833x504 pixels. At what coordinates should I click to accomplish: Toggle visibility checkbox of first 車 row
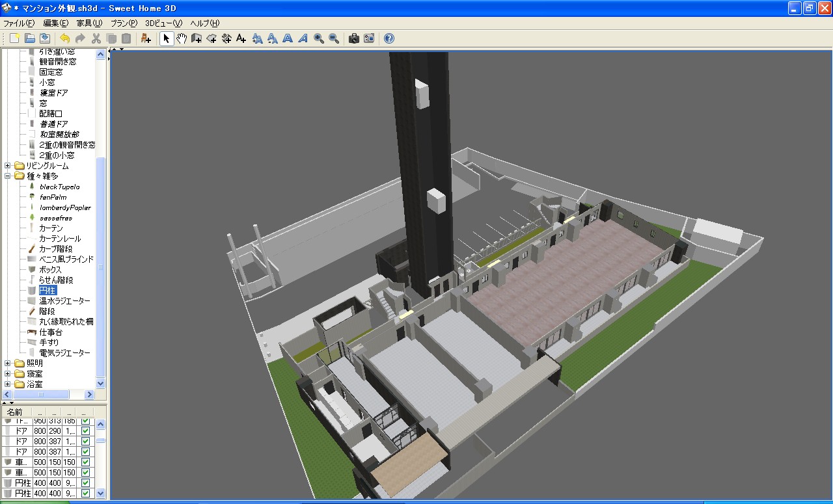85,462
